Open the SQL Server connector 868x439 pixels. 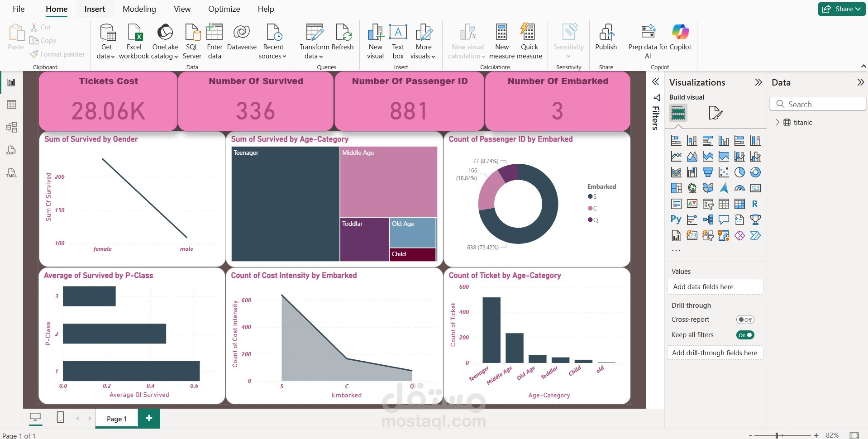[x=192, y=42]
